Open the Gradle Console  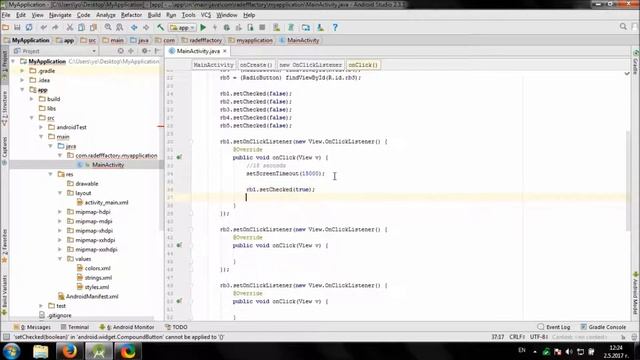click(603, 327)
